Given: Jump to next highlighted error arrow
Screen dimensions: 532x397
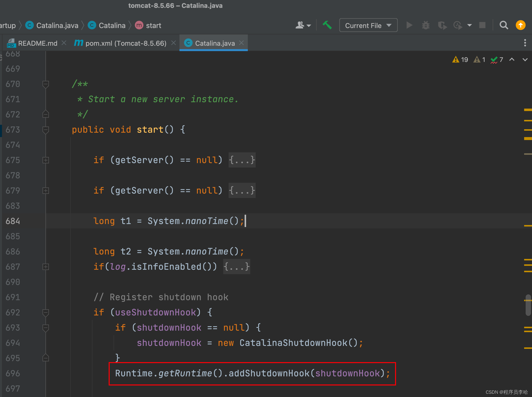Looking at the screenshot, I should [525, 60].
